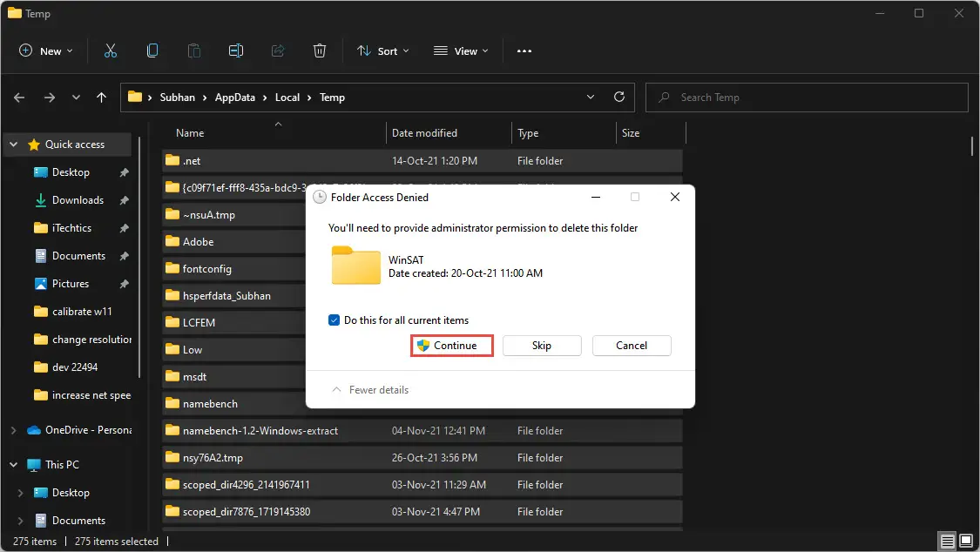Click the WinSAT folder thumbnail in dialog
This screenshot has height=552, width=980.
355,266
